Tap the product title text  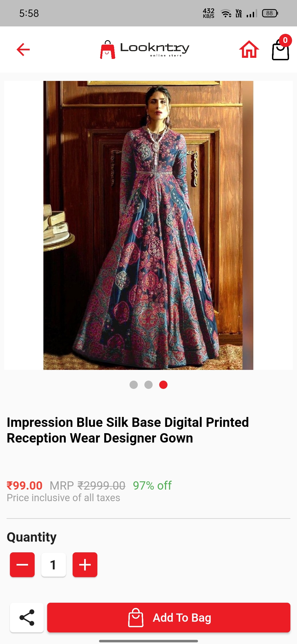[128, 430]
